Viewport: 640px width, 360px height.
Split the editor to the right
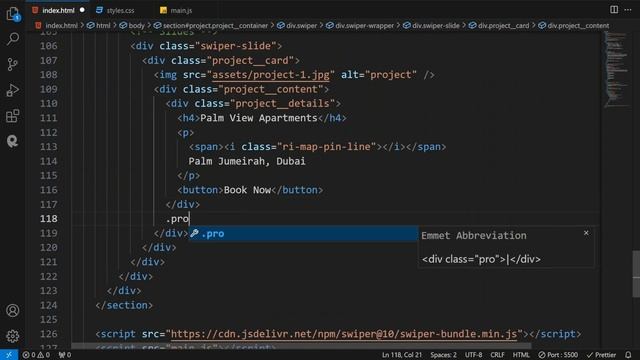click(x=614, y=9)
